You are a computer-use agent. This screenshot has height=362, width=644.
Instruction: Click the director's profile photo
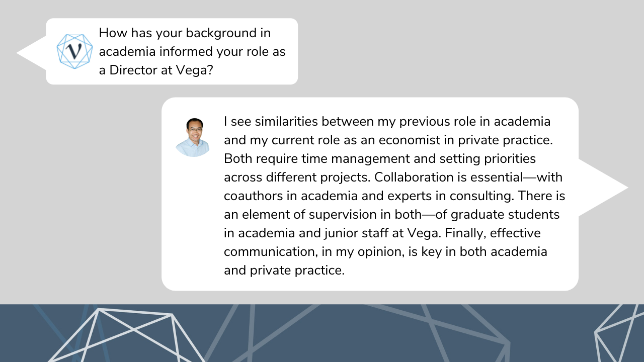[193, 137]
